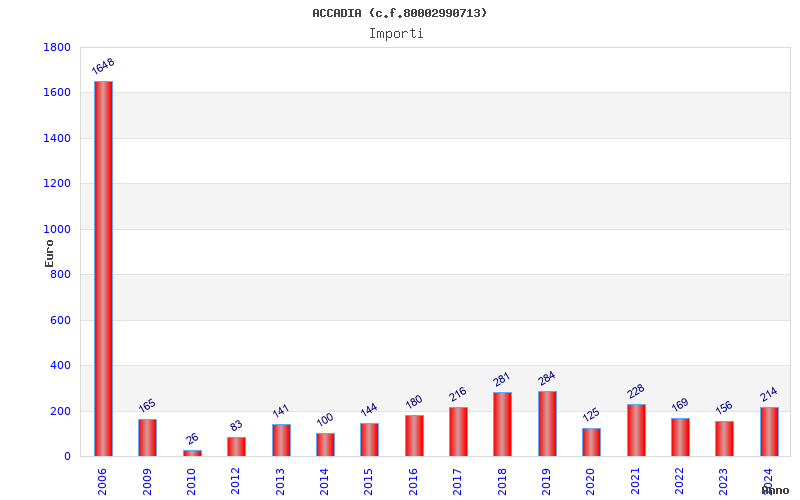Click the chart title ACCADIA (c.f.80002990713)
The height and width of the screenshot is (500, 800).
tap(400, 13)
